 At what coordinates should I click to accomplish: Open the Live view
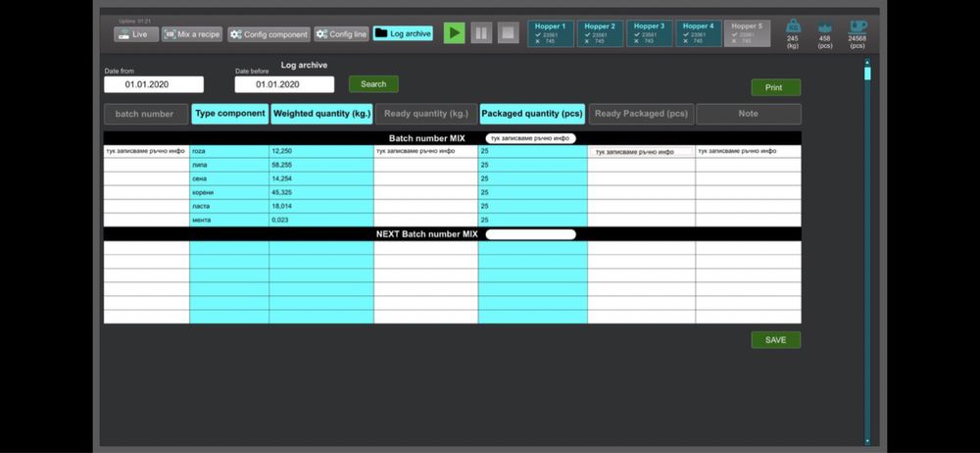click(x=135, y=34)
